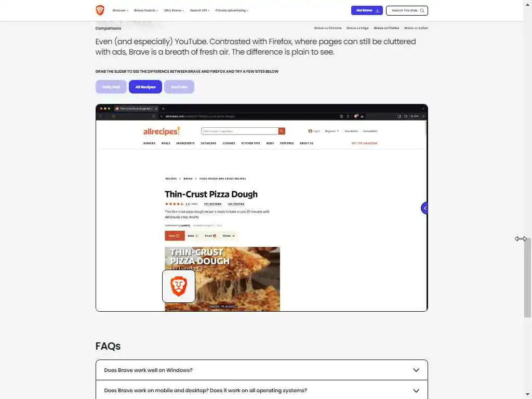This screenshot has width=532, height=399.
Task: Click the red search icon in allrecipes preview
Action: 282,131
